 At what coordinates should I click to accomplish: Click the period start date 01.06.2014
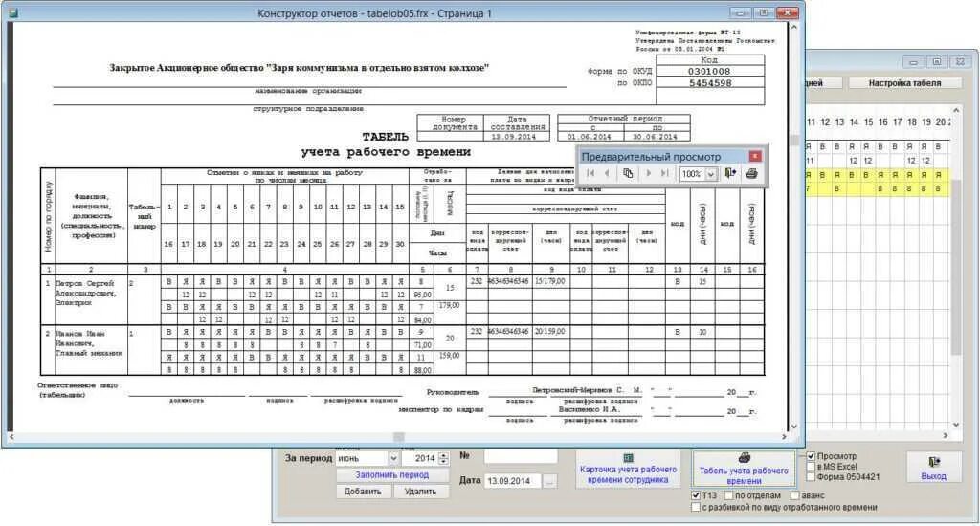589,136
